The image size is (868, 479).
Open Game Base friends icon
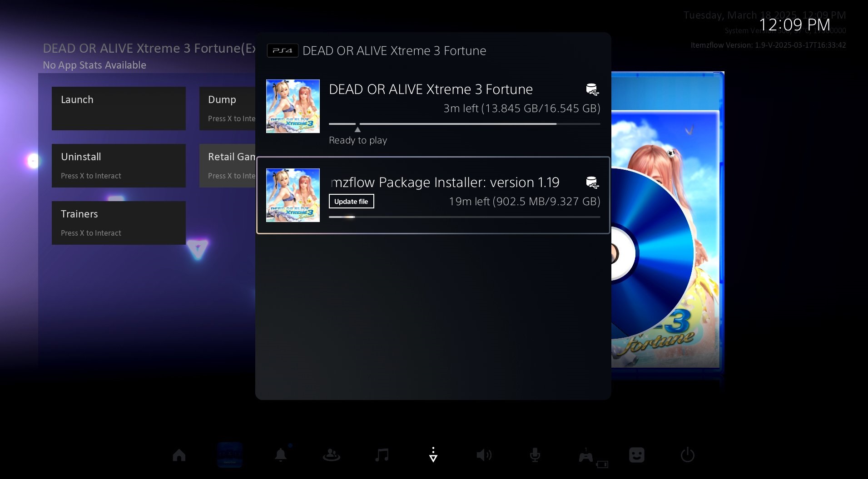331,455
